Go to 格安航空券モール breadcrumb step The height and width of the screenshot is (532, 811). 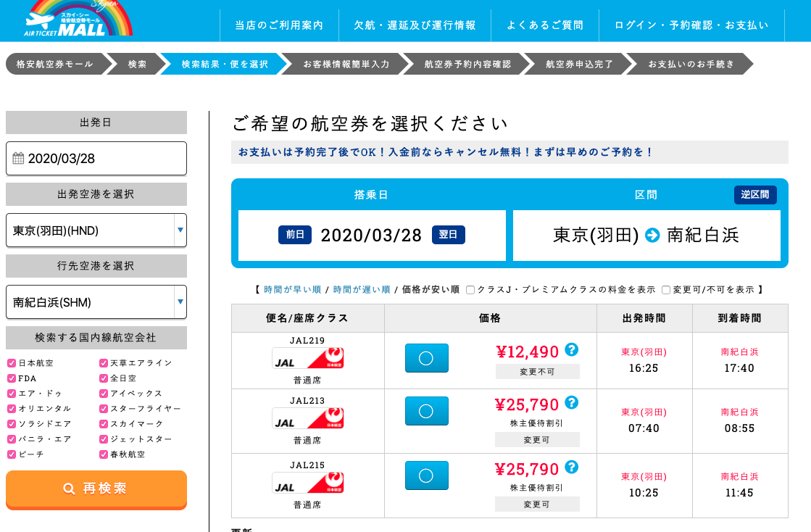click(56, 64)
